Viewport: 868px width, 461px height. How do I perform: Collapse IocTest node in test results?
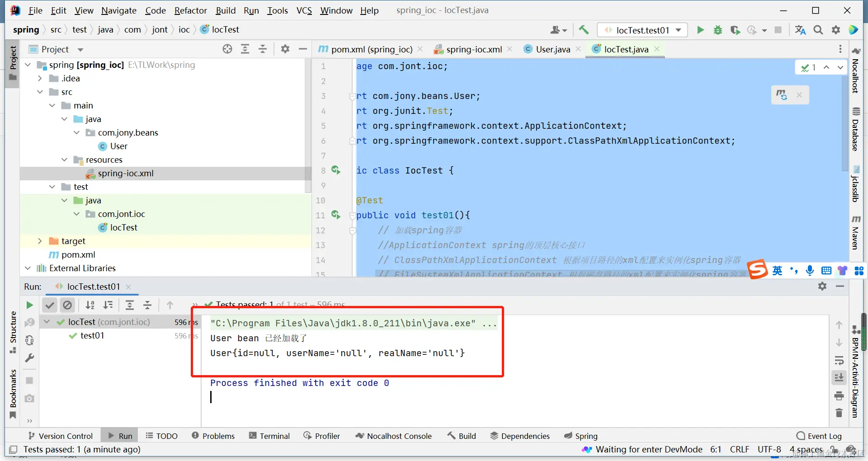tap(47, 322)
